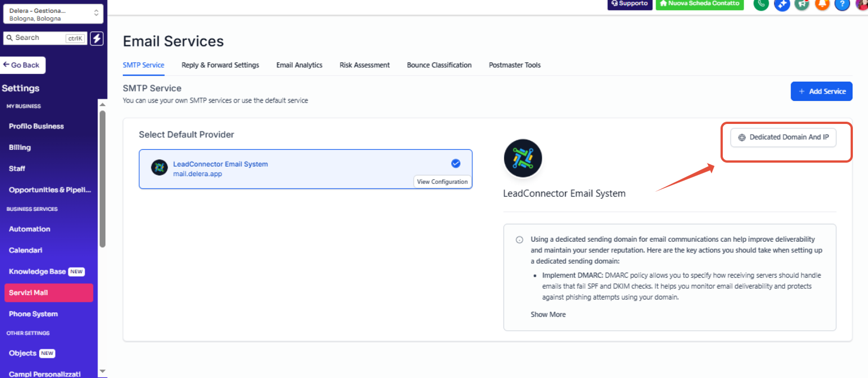Click the View Configuration button
This screenshot has width=868, height=378.
pos(442,182)
